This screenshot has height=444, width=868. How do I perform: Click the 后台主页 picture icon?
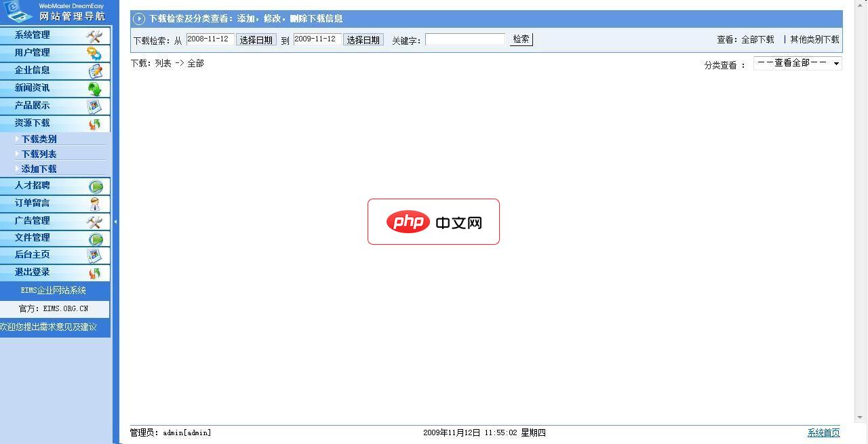[x=94, y=255]
